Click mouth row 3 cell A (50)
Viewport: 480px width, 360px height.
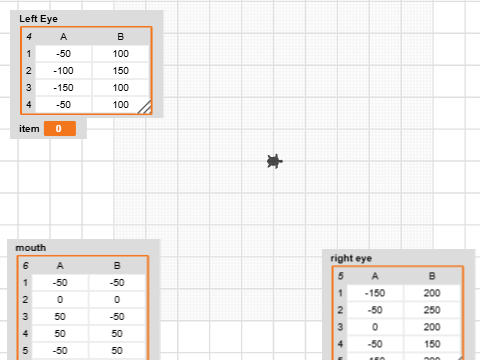(x=60, y=317)
